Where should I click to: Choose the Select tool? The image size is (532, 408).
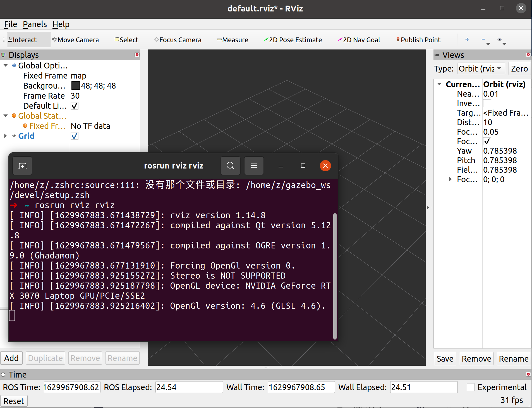click(x=126, y=39)
